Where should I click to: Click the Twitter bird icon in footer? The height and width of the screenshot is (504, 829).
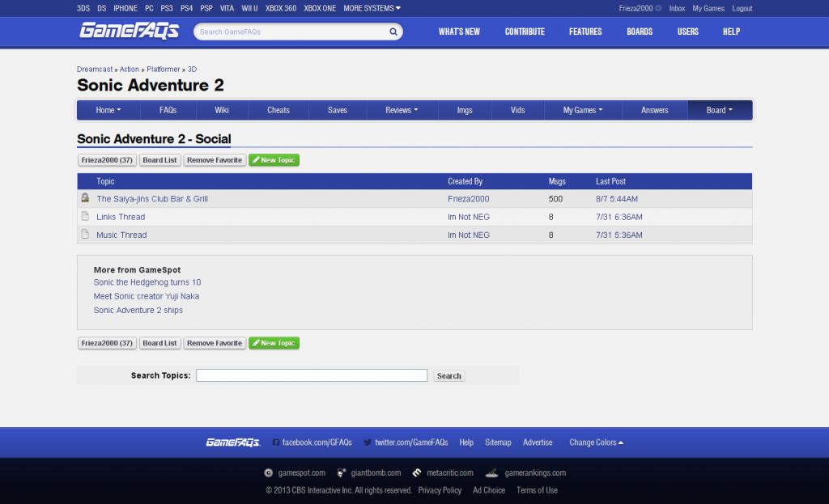368,443
